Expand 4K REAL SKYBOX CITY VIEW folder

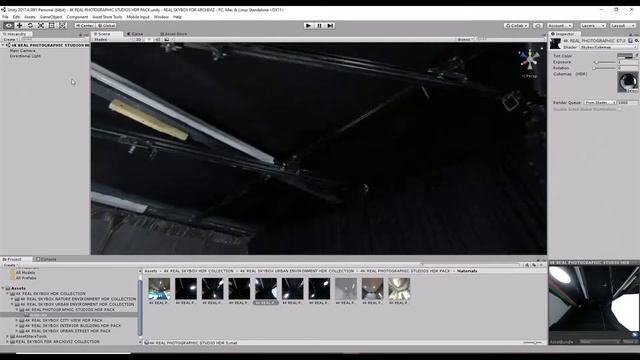pyautogui.click(x=17, y=320)
